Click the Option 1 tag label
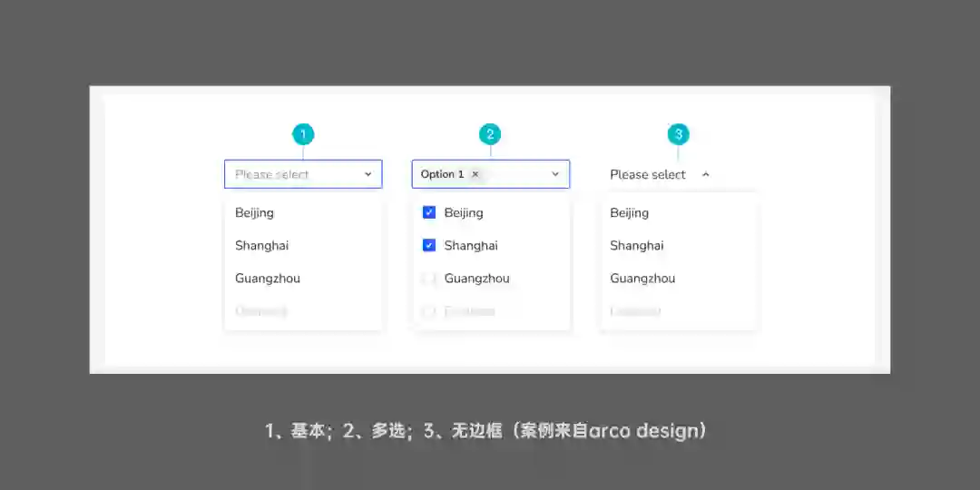This screenshot has width=980, height=490. coord(443,174)
